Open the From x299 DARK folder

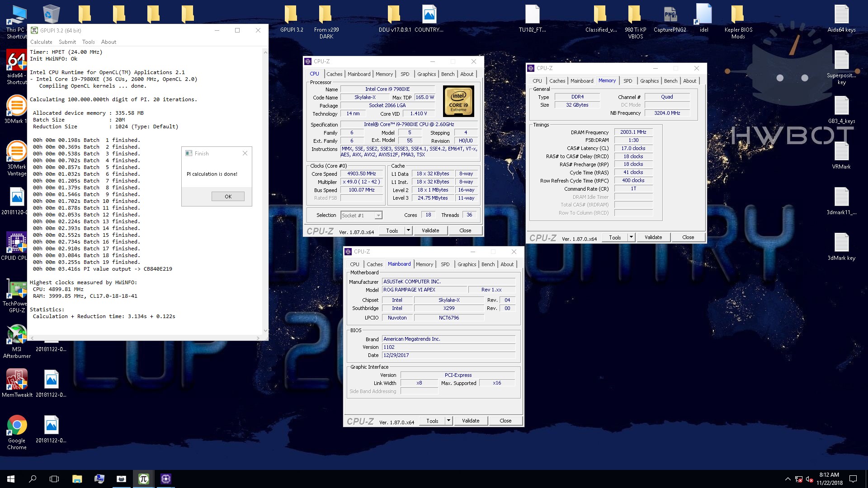(325, 14)
